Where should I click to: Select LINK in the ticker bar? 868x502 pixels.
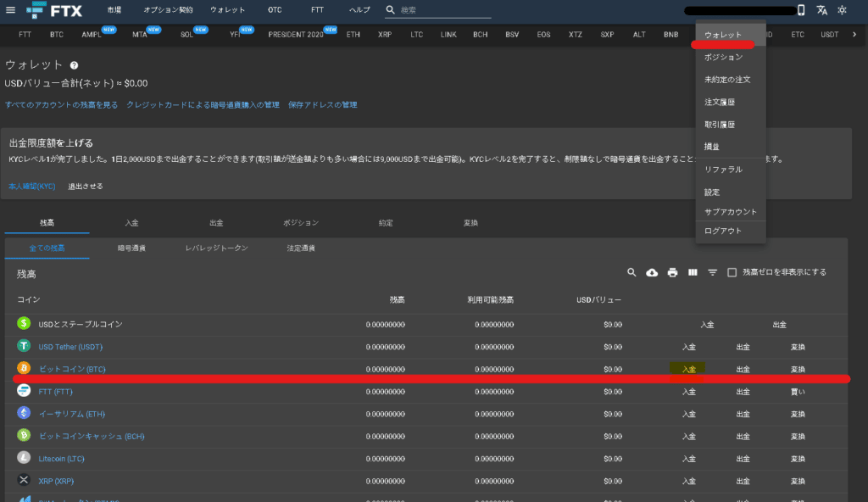(448, 35)
